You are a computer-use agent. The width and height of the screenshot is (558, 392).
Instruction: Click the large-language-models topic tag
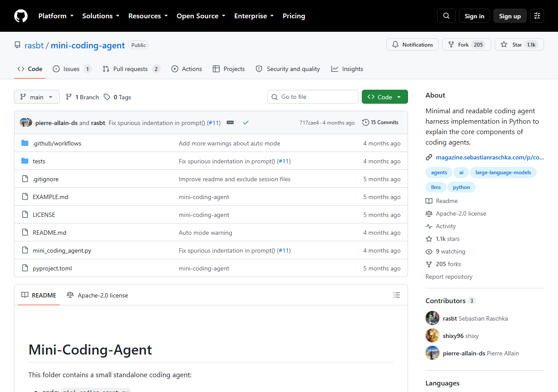pyautogui.click(x=503, y=172)
